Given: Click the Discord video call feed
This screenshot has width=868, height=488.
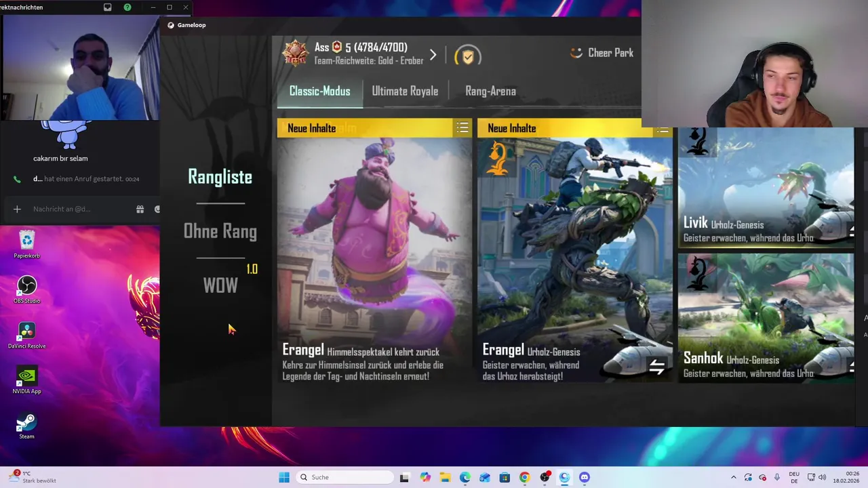Looking at the screenshot, I should (80, 68).
